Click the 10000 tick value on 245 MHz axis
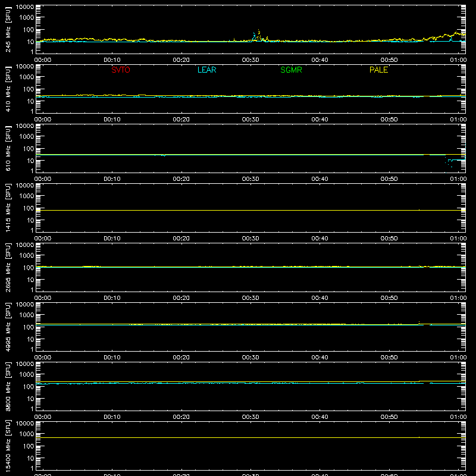The image size is (476, 476). pyautogui.click(x=25, y=7)
